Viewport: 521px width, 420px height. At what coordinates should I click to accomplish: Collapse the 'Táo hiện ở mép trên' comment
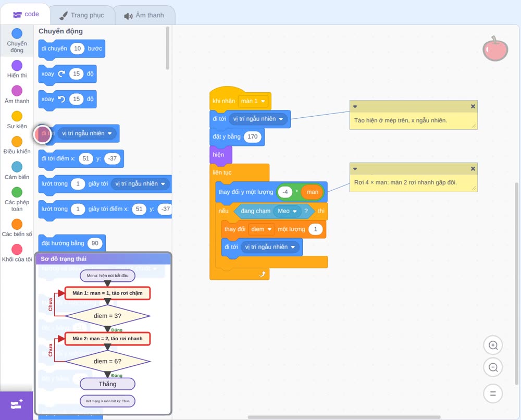[355, 107]
